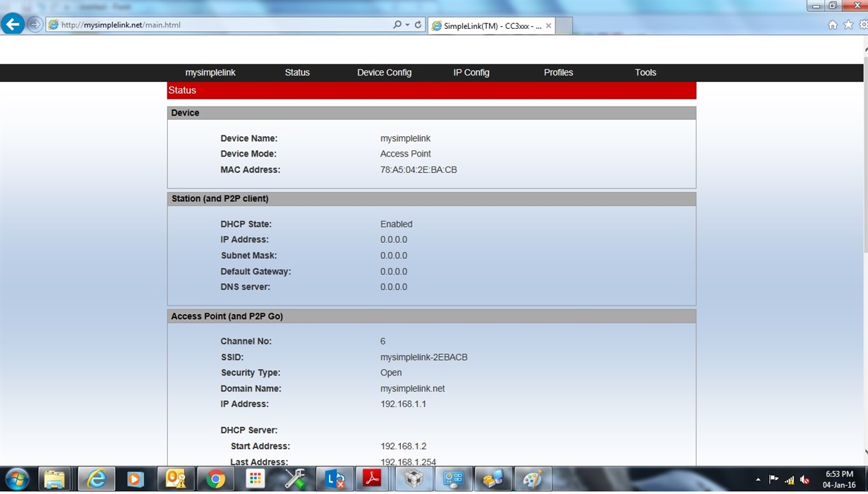The image size is (868, 494).
Task: Launch Google Chrome from the taskbar
Action: coord(215,478)
